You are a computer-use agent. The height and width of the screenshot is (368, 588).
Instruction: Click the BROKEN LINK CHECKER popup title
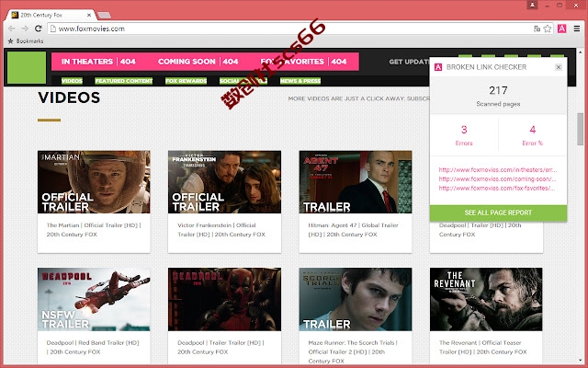486,67
